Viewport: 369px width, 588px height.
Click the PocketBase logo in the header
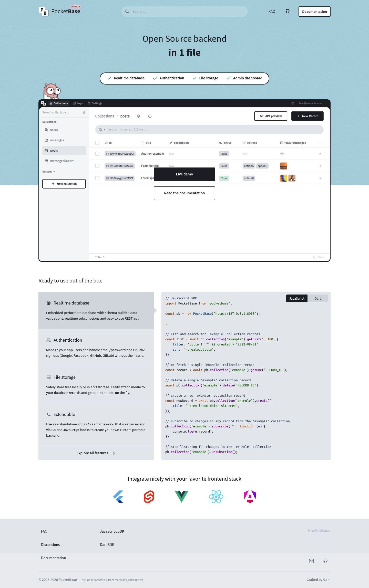[59, 11]
